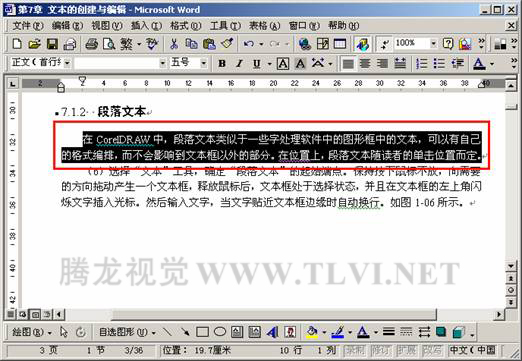Activate the Format Painter brush
The width and height of the screenshot is (522, 361).
click(x=227, y=44)
